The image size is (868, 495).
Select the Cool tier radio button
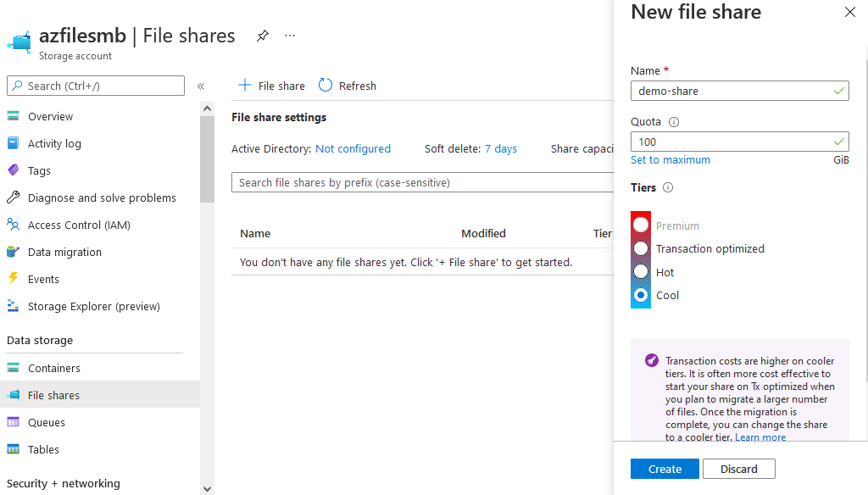pyautogui.click(x=641, y=295)
